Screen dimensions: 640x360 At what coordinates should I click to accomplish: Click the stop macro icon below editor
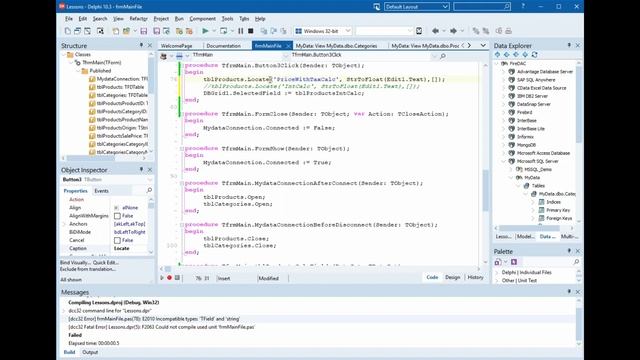tap(177, 278)
